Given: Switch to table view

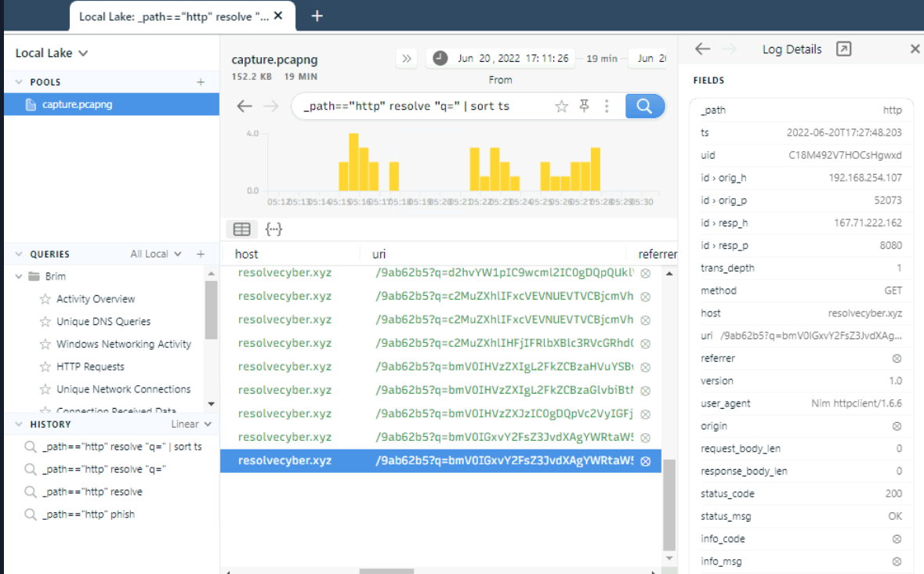Looking at the screenshot, I should pos(242,229).
